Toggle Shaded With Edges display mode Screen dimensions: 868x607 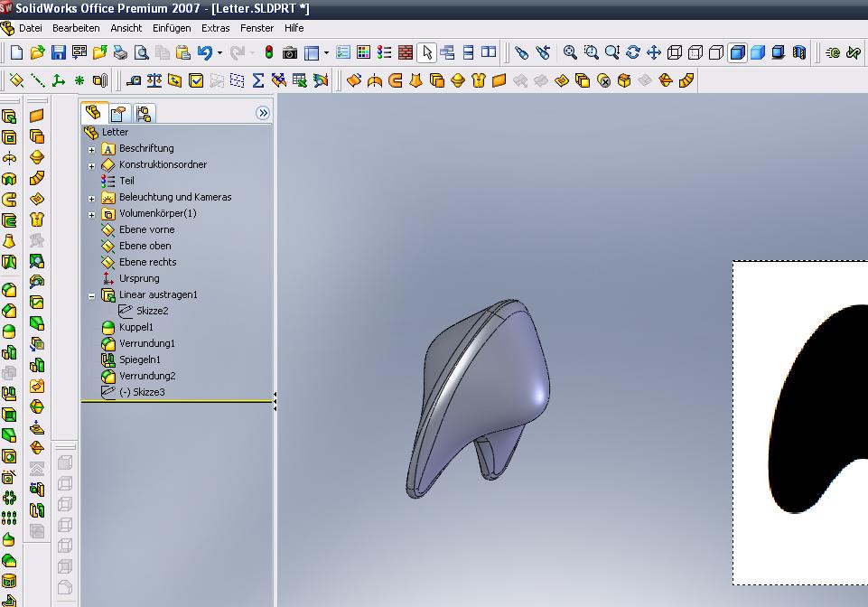[737, 52]
